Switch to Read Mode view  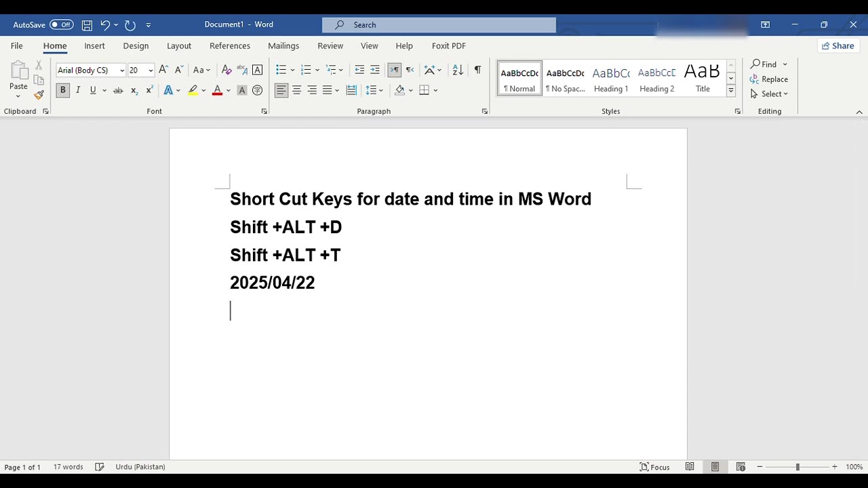click(690, 467)
